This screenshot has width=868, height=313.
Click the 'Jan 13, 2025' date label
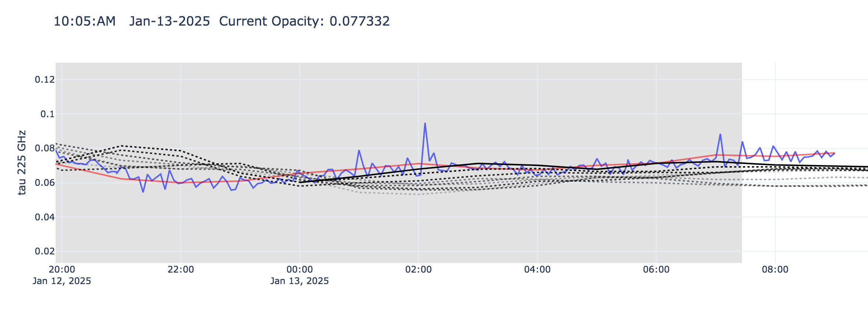coord(299,281)
